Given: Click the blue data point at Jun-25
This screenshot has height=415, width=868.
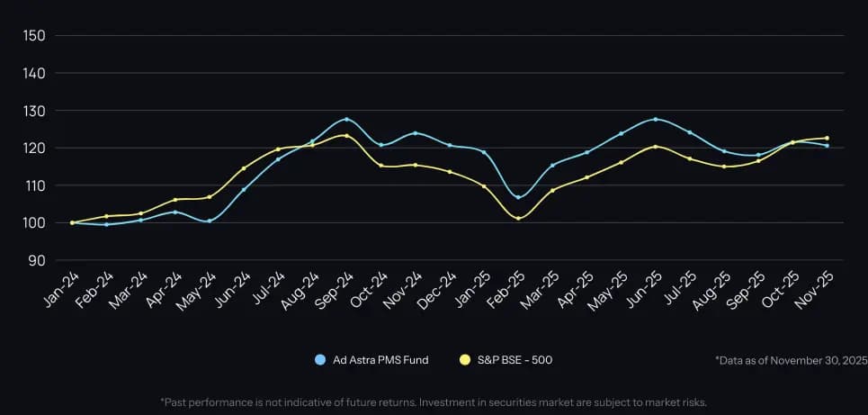Looking at the screenshot, I should pyautogui.click(x=655, y=119).
